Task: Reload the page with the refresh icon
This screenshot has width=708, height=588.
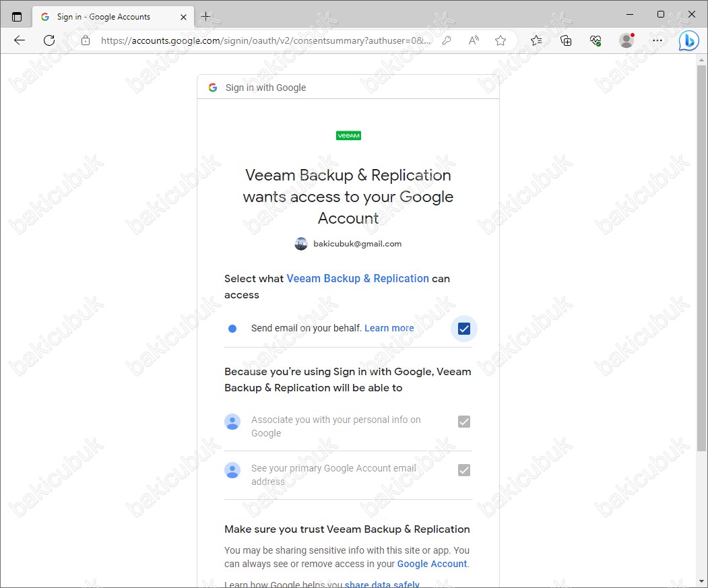Action: coord(49,40)
